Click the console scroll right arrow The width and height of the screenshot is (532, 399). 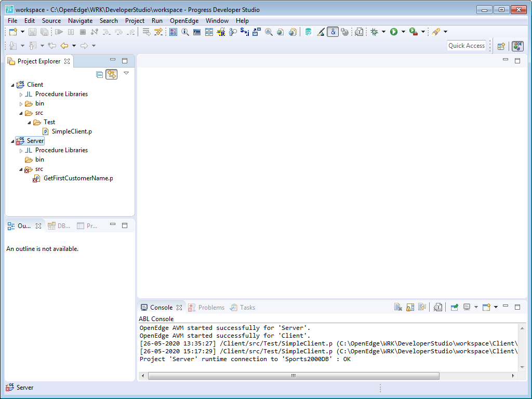pos(513,376)
